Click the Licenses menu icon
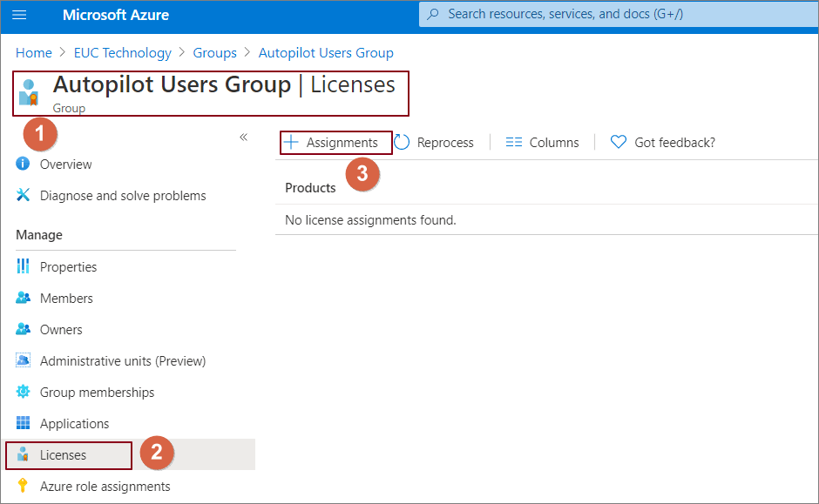The height and width of the screenshot is (504, 819). [x=23, y=454]
